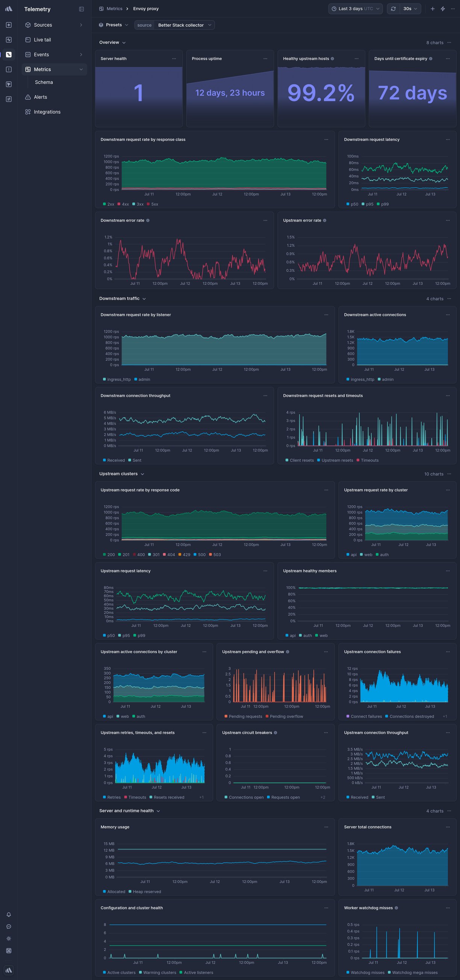Show info for Upstream pending and overflow
This screenshot has height=980, width=460.
point(287,652)
